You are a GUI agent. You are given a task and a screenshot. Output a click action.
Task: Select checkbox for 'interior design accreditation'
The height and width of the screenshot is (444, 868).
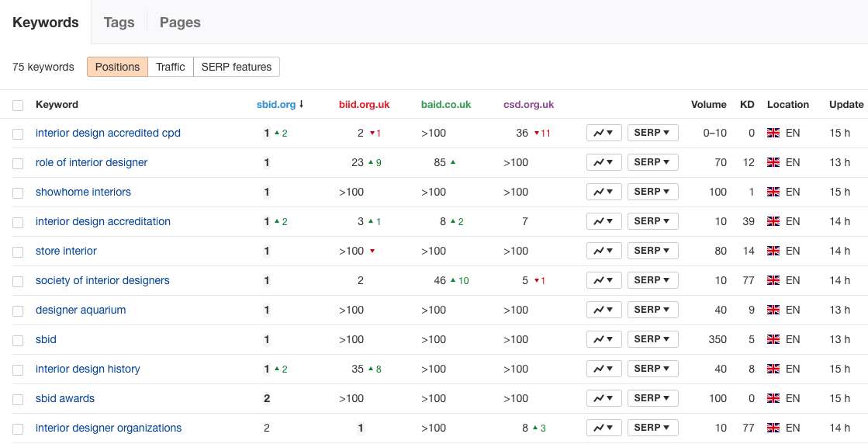pyautogui.click(x=18, y=222)
